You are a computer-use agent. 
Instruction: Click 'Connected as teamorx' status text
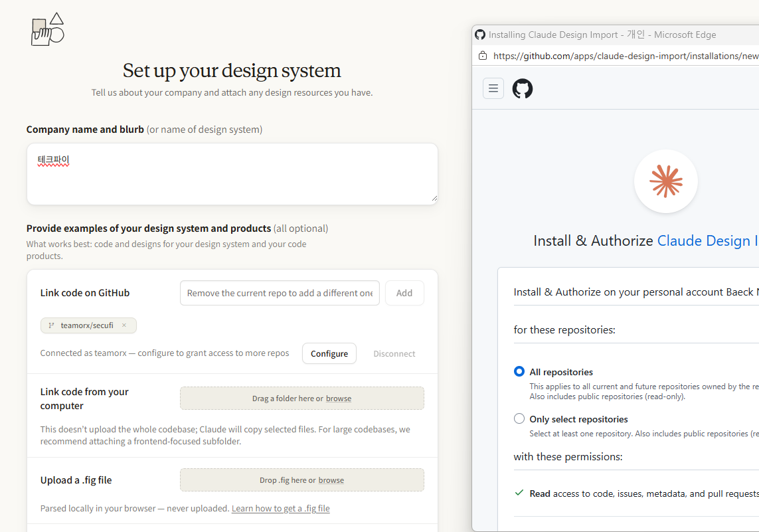tap(165, 353)
